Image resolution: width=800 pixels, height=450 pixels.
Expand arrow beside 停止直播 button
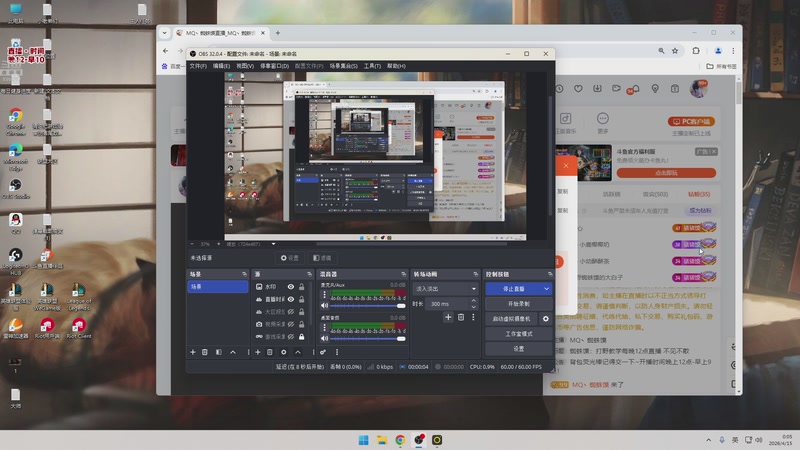(x=546, y=289)
